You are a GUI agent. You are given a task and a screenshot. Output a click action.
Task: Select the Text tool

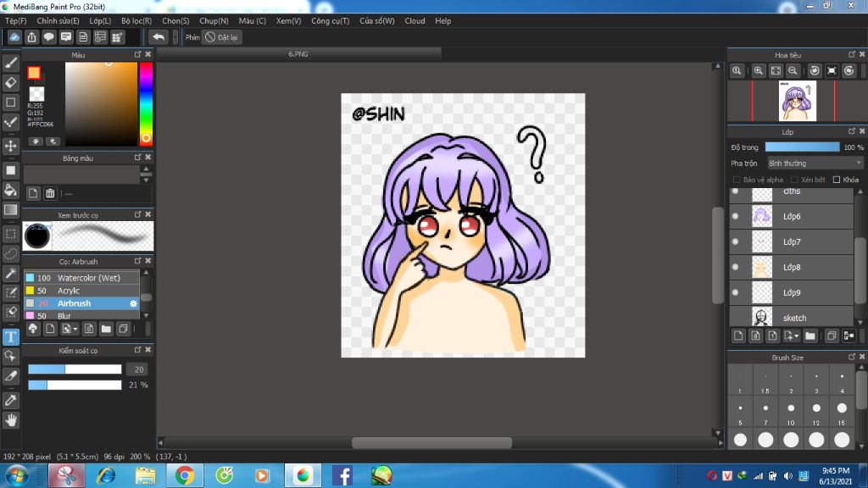(x=10, y=337)
